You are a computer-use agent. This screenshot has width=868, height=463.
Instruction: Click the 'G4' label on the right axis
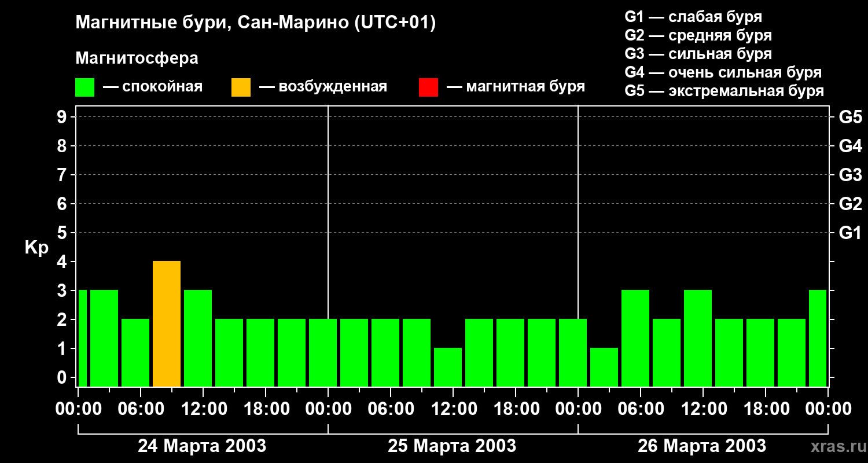click(851, 146)
